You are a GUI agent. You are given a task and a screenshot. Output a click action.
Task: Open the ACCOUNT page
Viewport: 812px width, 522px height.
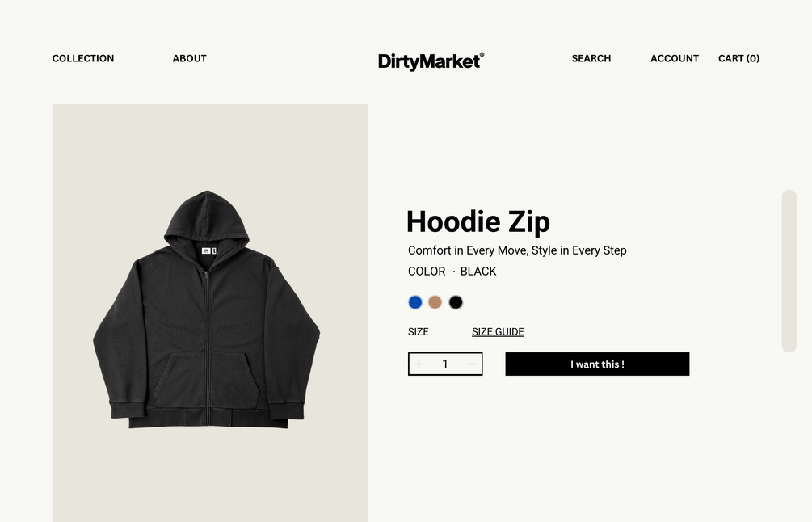point(675,58)
